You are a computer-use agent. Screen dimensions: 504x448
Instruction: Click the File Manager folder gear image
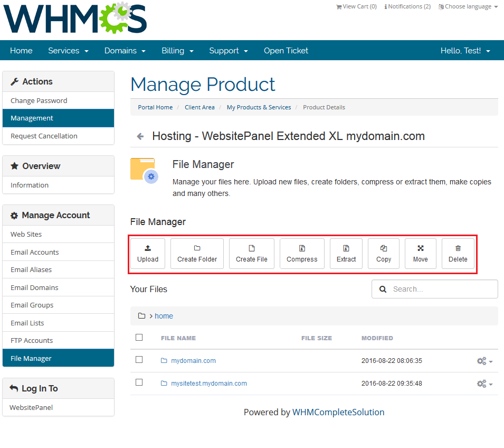click(144, 171)
